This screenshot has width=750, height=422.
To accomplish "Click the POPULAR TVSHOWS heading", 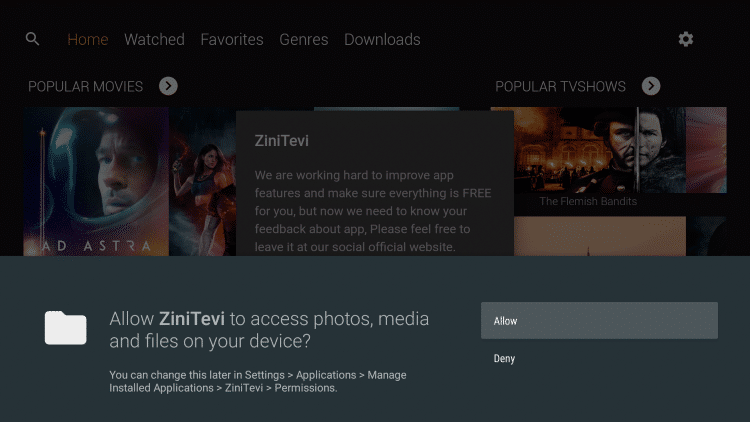I will [x=560, y=87].
